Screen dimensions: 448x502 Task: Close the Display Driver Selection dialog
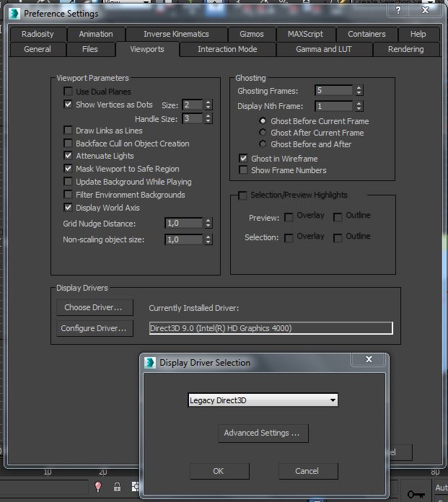coord(369,359)
